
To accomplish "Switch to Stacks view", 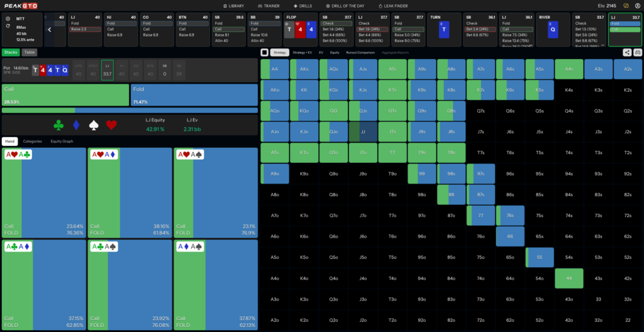I will click(x=11, y=52).
